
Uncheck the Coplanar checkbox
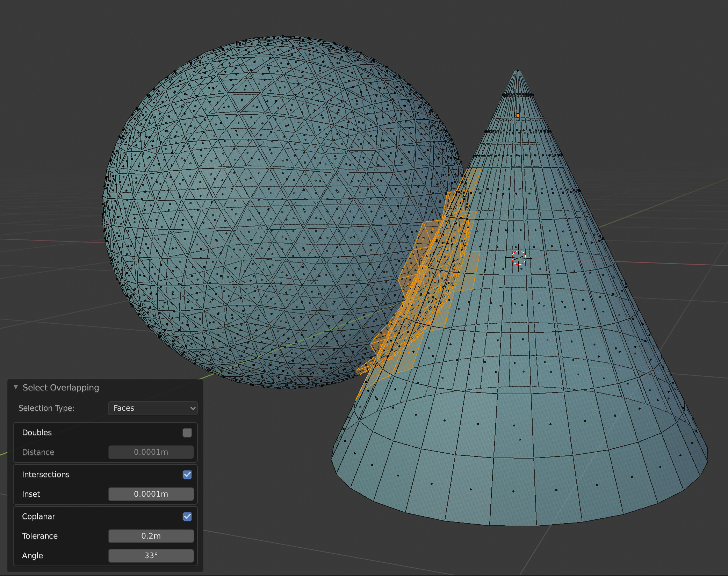click(187, 517)
